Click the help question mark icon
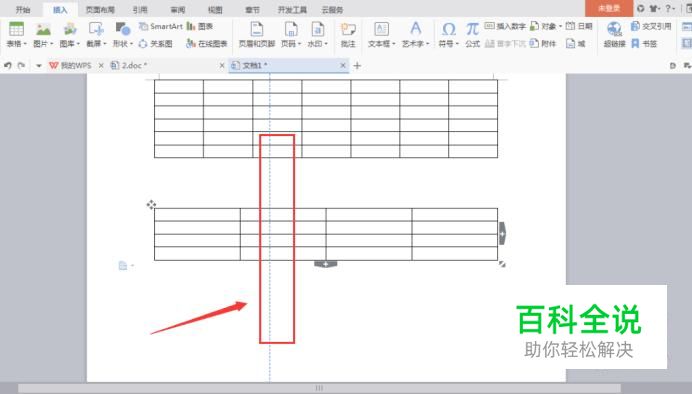 pyautogui.click(x=668, y=8)
